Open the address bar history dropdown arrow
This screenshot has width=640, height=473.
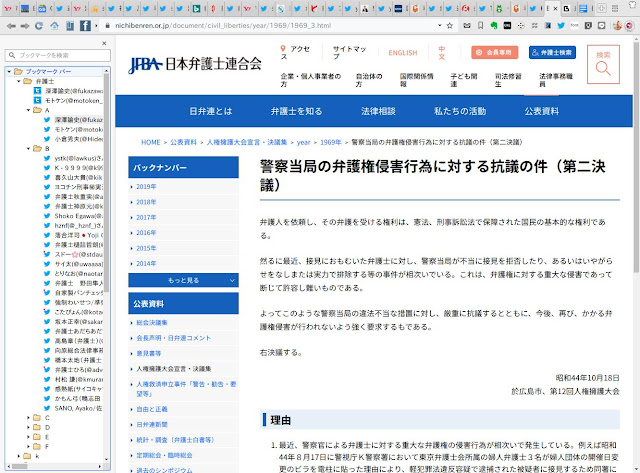coord(440,26)
